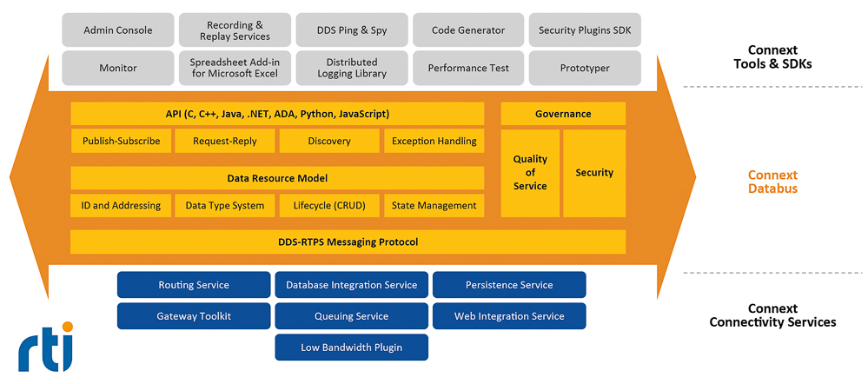Click the Low Bandwidth Plugin box
Screen dimensions: 868x384
[352, 348]
